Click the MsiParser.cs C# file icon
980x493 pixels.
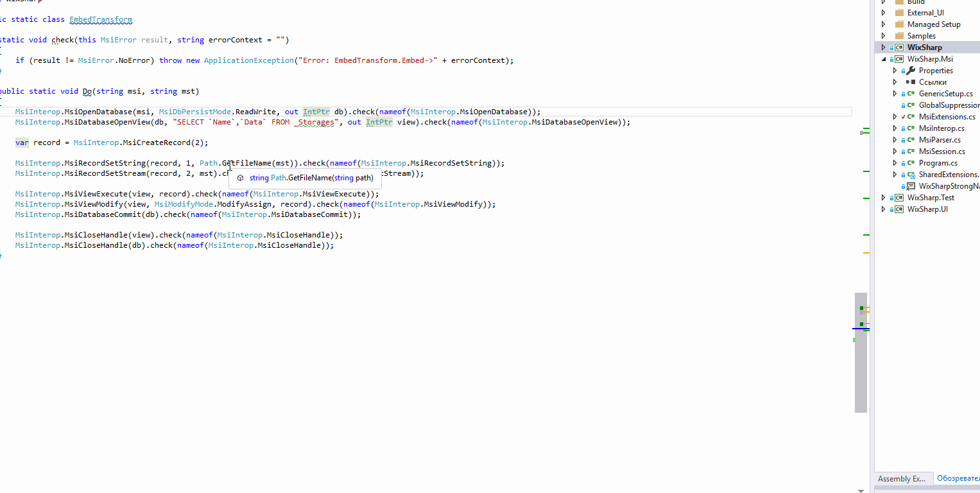(x=911, y=140)
